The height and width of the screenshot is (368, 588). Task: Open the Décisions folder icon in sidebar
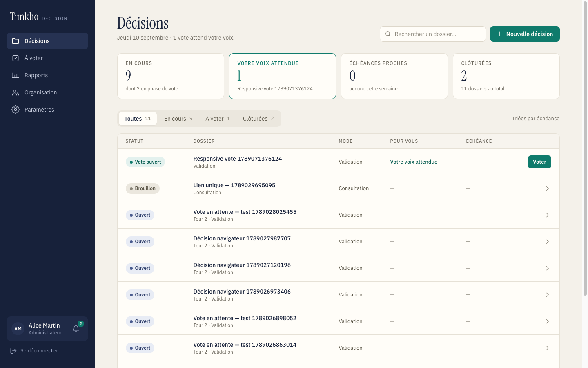coord(16,41)
